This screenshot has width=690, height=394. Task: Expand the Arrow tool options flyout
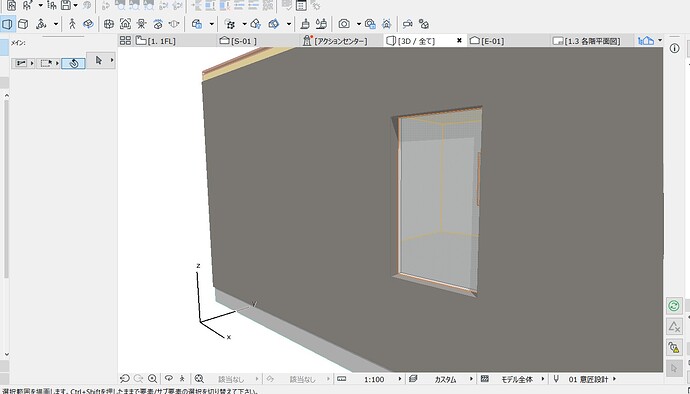[x=112, y=60]
